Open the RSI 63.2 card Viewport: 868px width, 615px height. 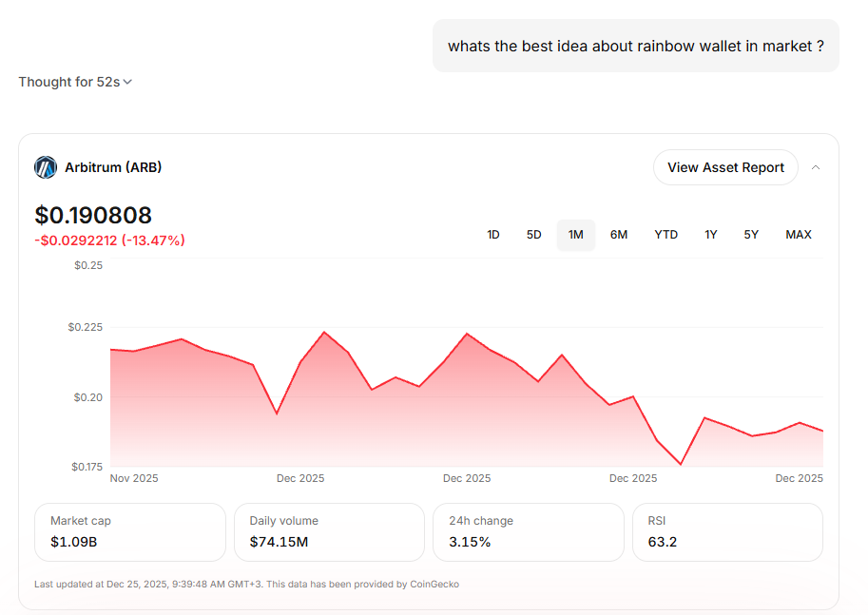point(727,532)
